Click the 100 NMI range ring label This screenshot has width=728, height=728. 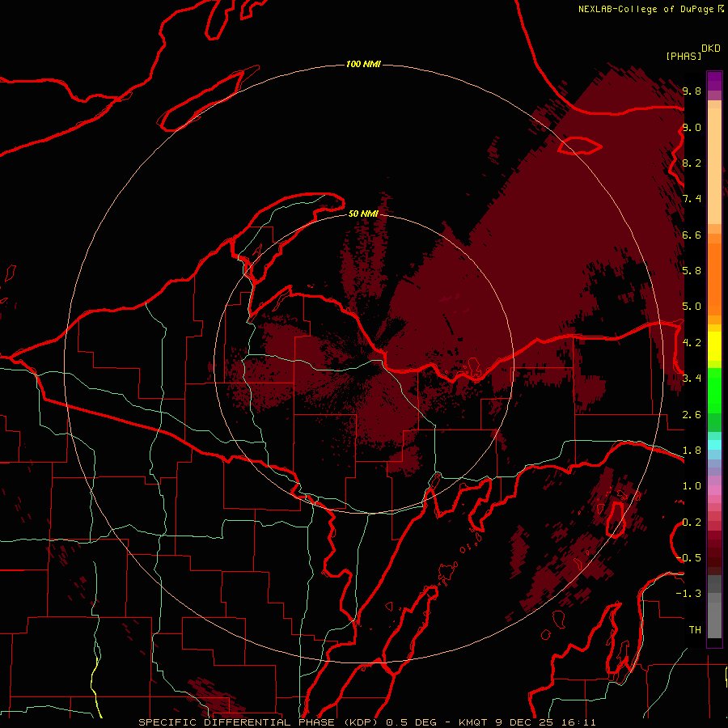point(363,64)
